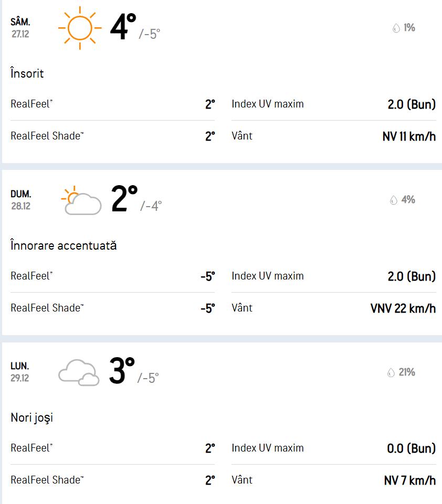The width and height of the screenshot is (442, 504).
Task: Click Monday's Index UV maxim label
Action: coord(268,448)
